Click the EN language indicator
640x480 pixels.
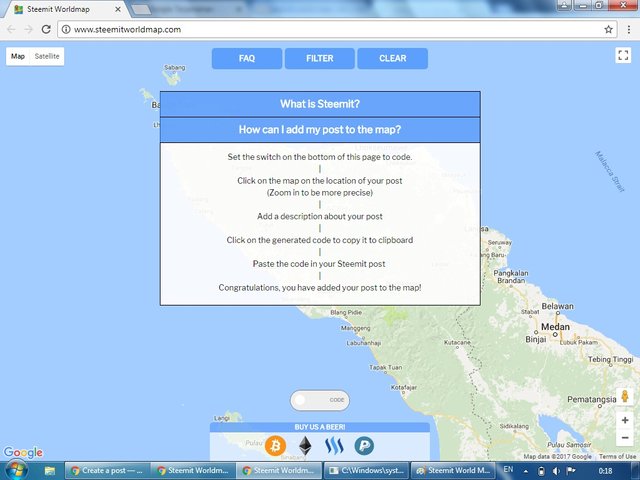point(508,470)
